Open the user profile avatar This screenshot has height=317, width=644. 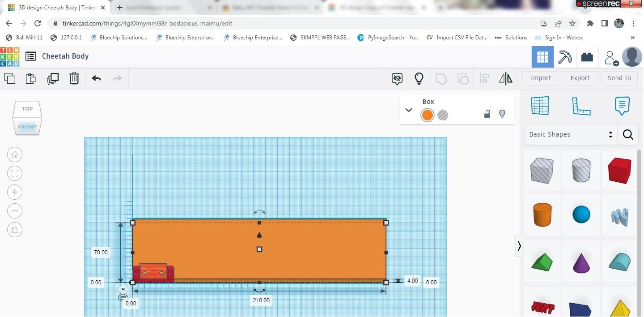pos(632,57)
